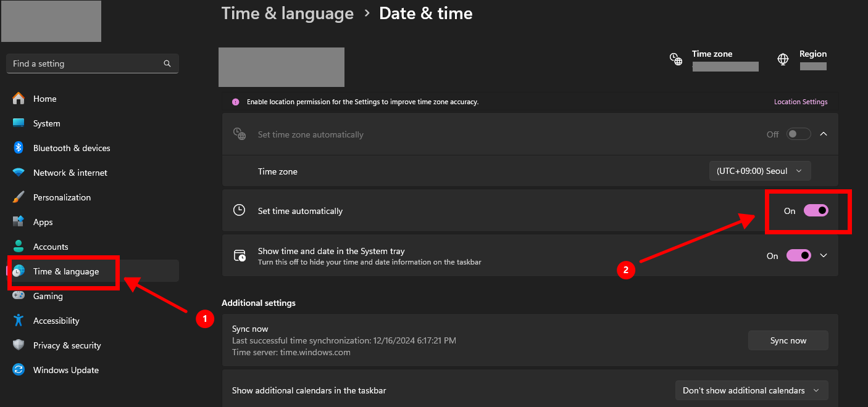This screenshot has width=868, height=407.
Task: Expand Show time and date tray options
Action: pos(824,256)
